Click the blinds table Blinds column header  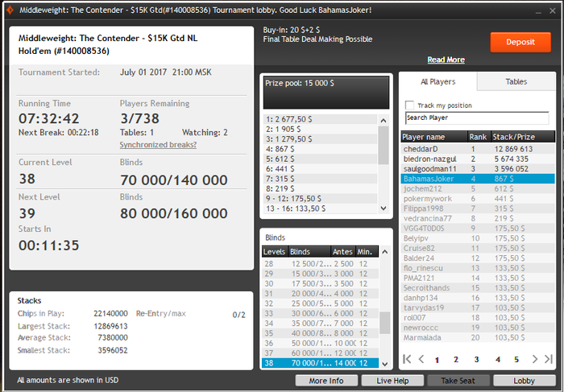[x=309, y=251]
